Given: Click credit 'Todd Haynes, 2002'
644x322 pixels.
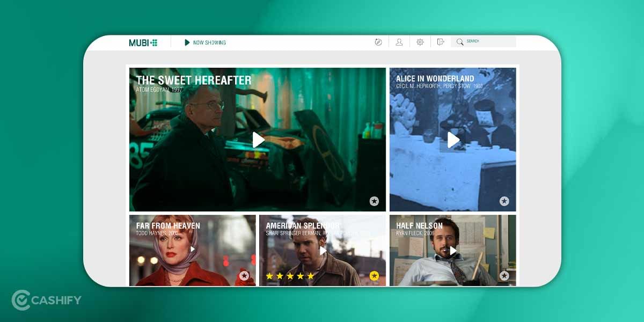Looking at the screenshot, I should 157,233.
